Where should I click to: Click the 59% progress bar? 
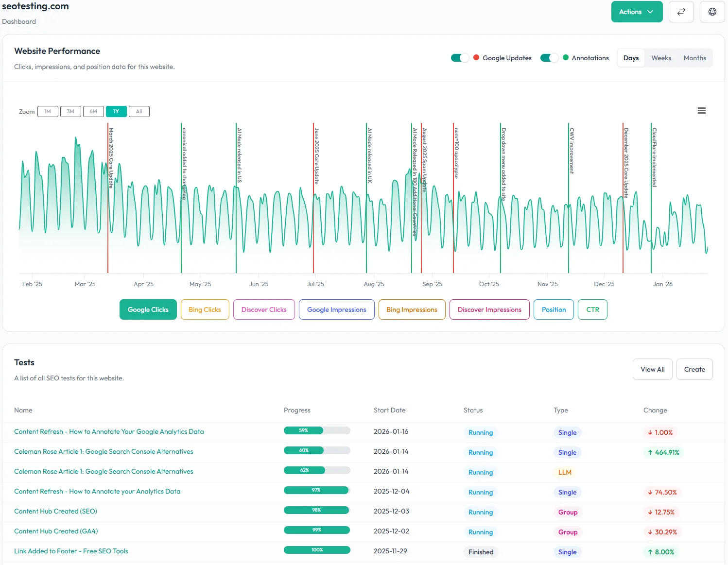tap(316, 430)
